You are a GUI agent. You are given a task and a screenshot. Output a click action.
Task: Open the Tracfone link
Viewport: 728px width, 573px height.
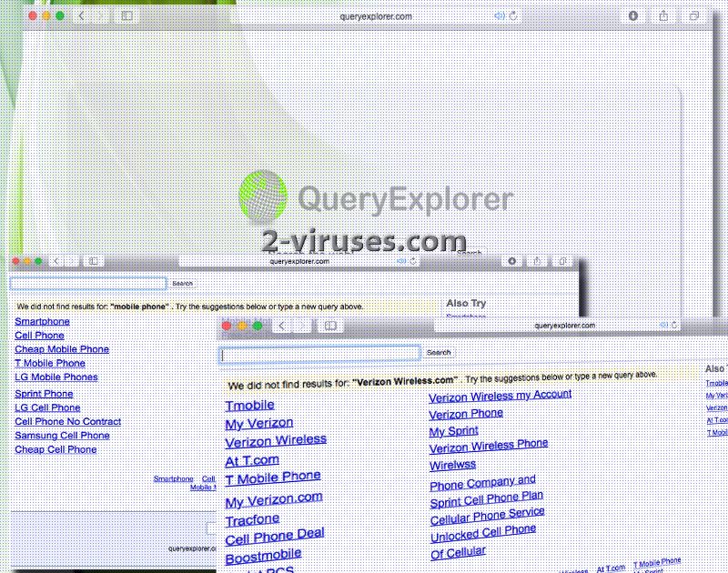253,520
